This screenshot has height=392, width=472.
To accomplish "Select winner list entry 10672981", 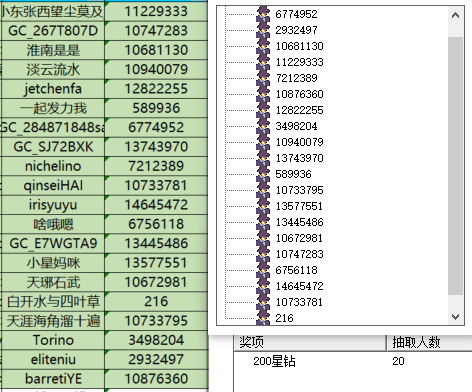I will coord(299,238).
